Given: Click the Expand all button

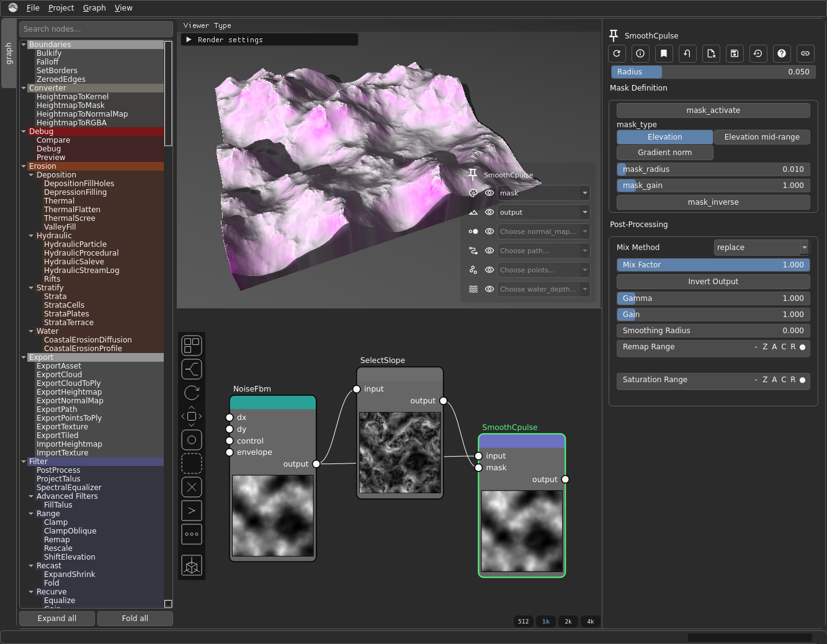Looking at the screenshot, I should [57, 619].
